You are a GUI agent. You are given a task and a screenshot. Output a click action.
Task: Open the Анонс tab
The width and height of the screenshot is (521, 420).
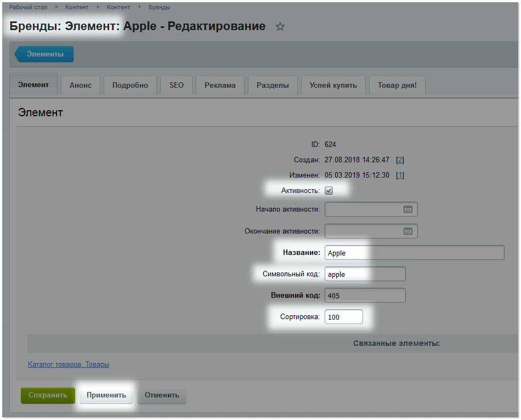click(81, 85)
